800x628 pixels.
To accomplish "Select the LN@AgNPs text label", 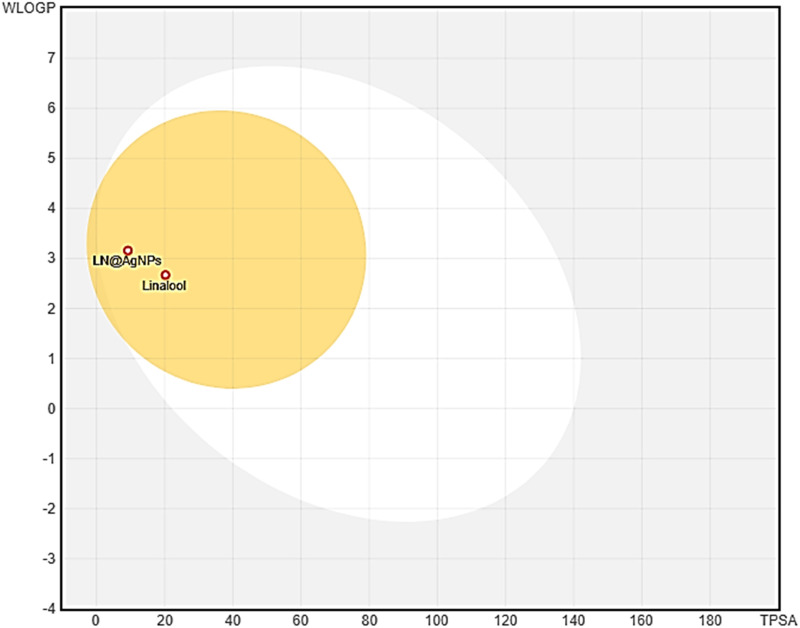I will (x=127, y=261).
